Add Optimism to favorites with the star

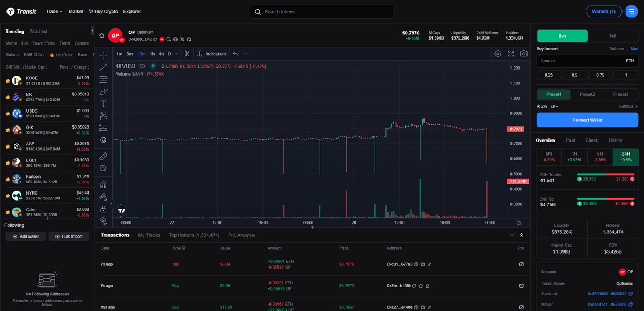(102, 35)
